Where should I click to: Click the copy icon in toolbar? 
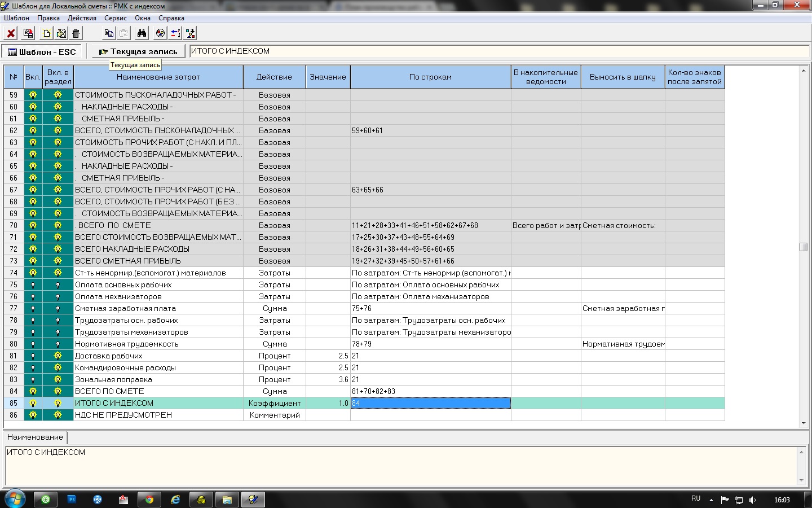[109, 33]
